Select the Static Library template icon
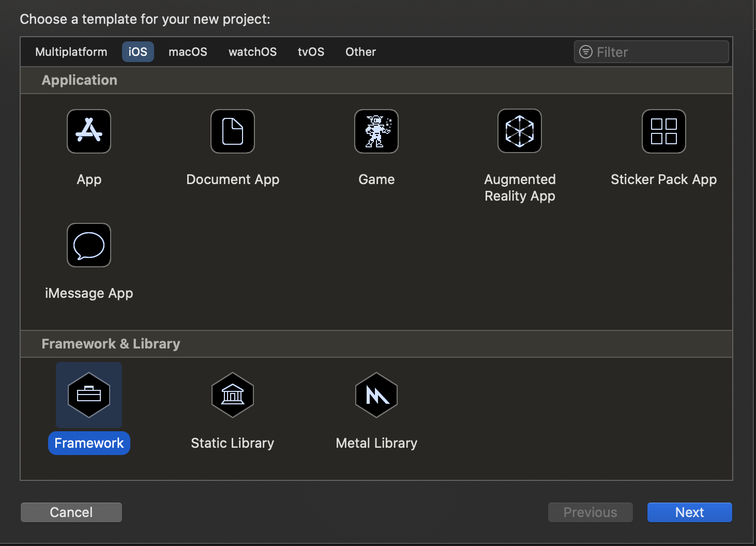Screen dimensions: 756x546 pyautogui.click(x=232, y=395)
